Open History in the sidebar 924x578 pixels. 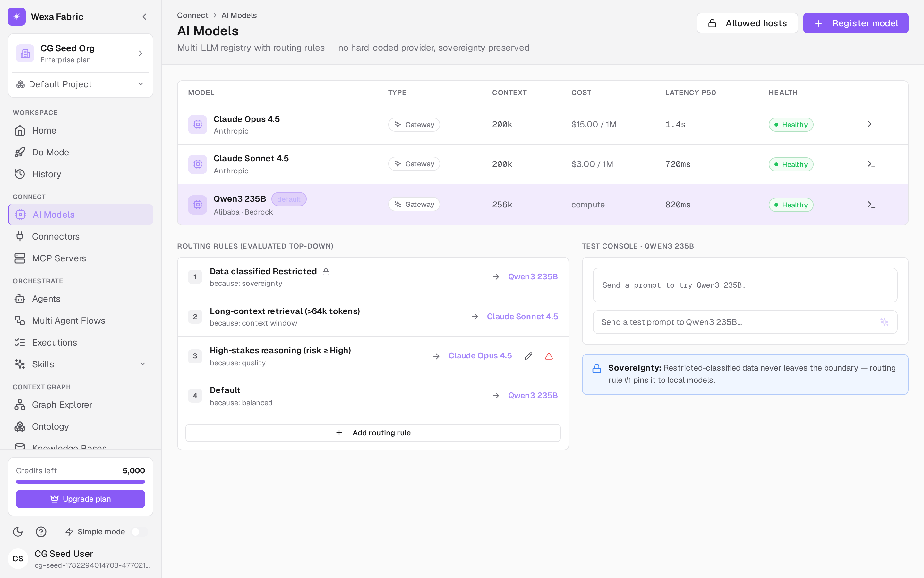tap(81, 174)
